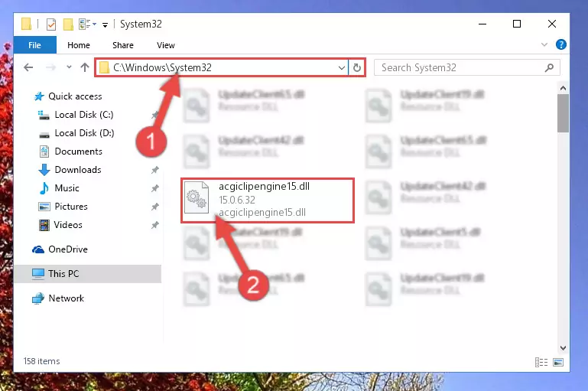The image size is (588, 391).
Task: Open Music in the sidebar
Action: pyautogui.click(x=59, y=188)
